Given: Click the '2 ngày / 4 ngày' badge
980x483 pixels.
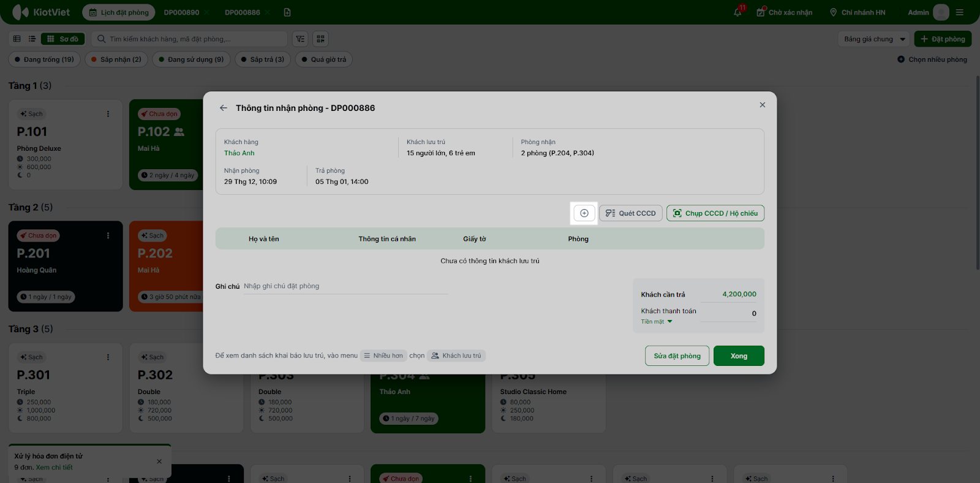Looking at the screenshot, I should click(168, 175).
